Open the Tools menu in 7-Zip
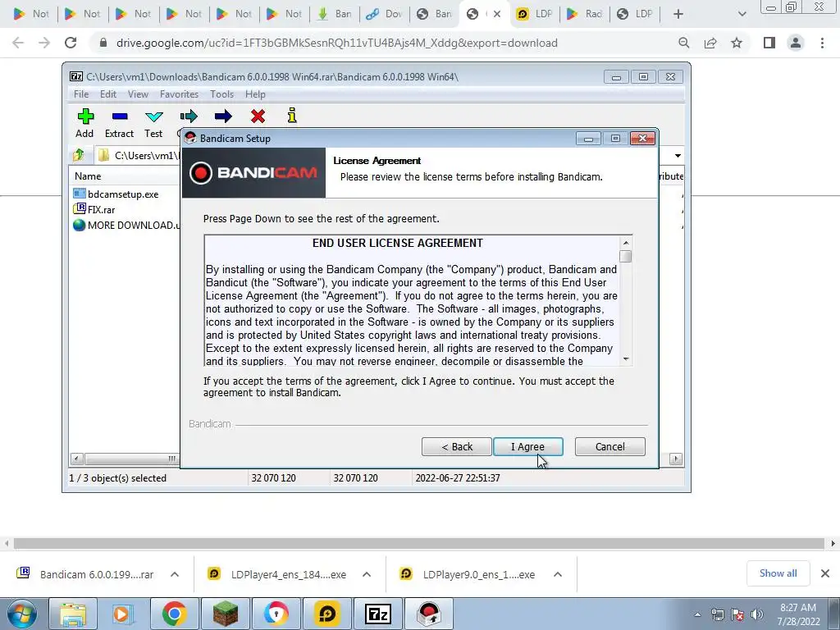Viewport: 840px width, 630px height. [x=221, y=94]
